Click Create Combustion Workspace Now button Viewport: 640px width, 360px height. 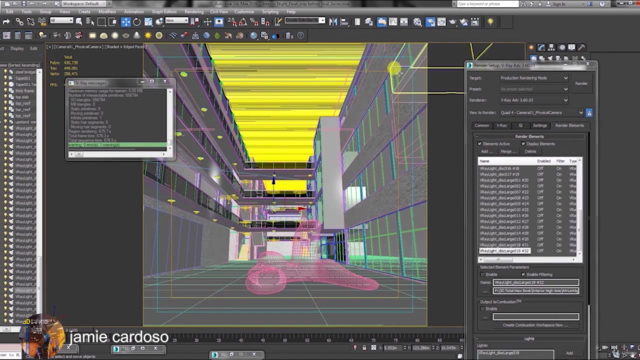click(535, 325)
